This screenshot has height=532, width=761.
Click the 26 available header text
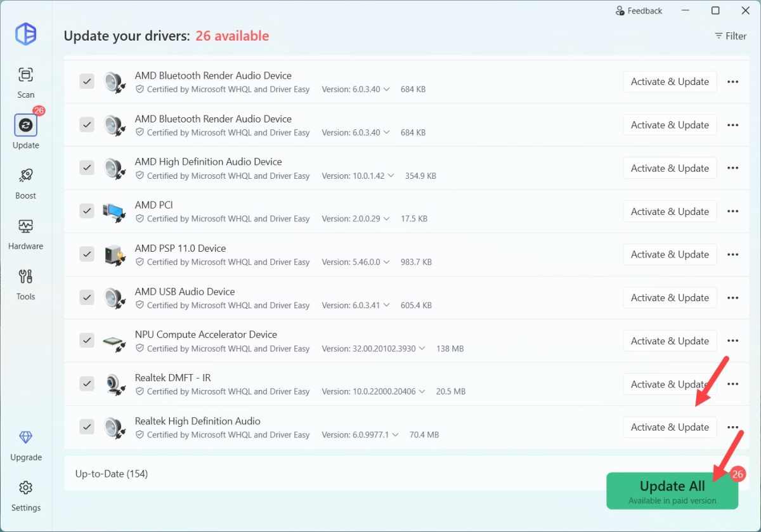pyautogui.click(x=232, y=36)
